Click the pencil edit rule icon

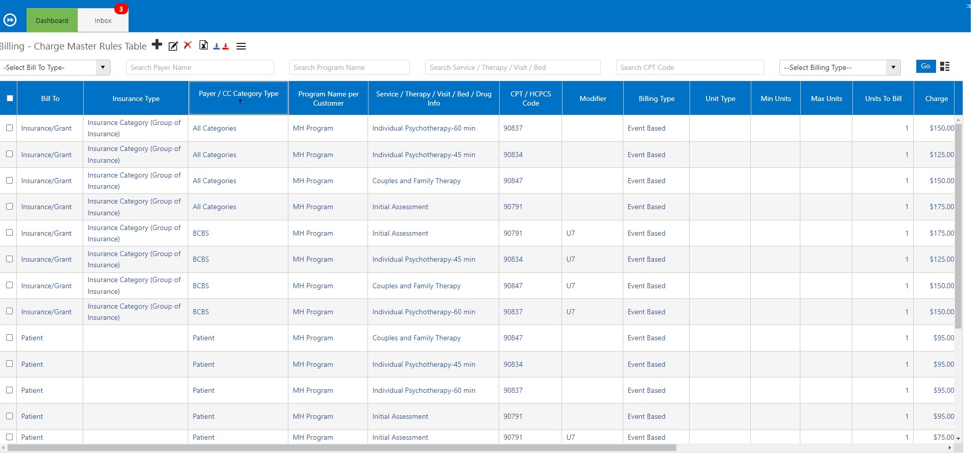(173, 46)
